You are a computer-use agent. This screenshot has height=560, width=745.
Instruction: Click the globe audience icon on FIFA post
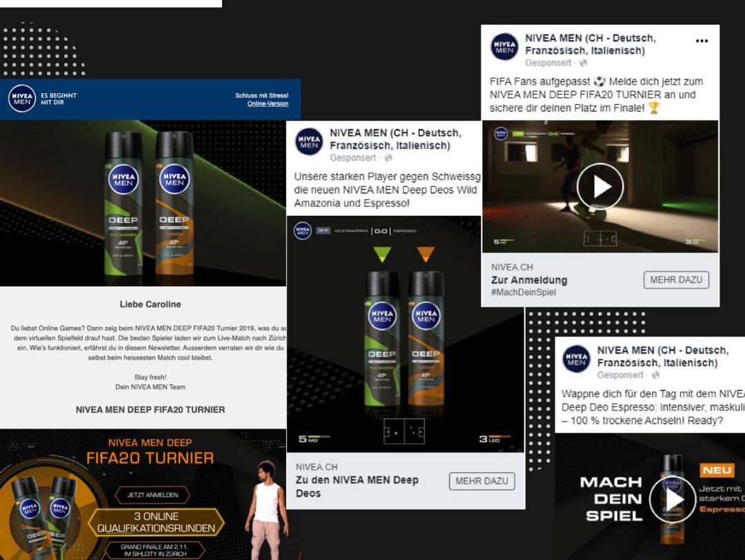pyautogui.click(x=584, y=63)
